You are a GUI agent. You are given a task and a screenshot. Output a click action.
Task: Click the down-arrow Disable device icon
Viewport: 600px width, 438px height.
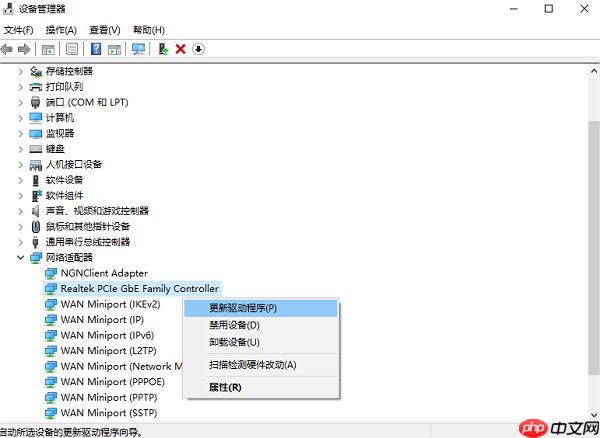tap(198, 49)
